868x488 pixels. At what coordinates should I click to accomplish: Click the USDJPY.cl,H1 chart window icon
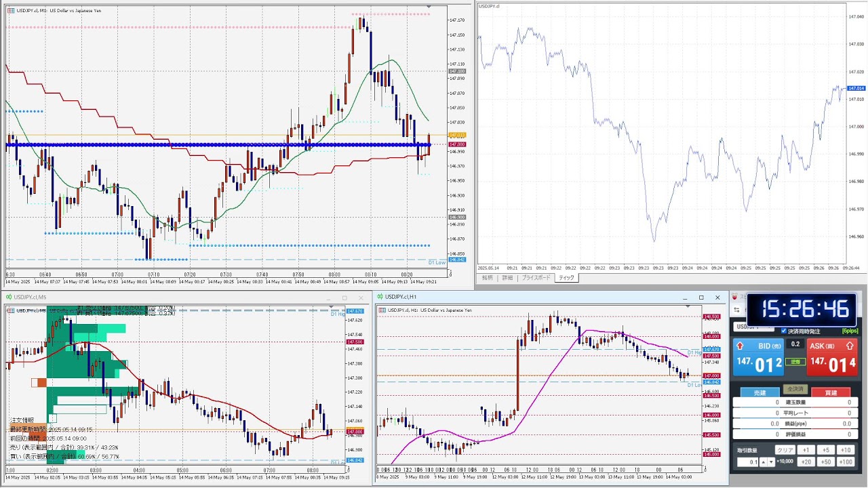[379, 297]
